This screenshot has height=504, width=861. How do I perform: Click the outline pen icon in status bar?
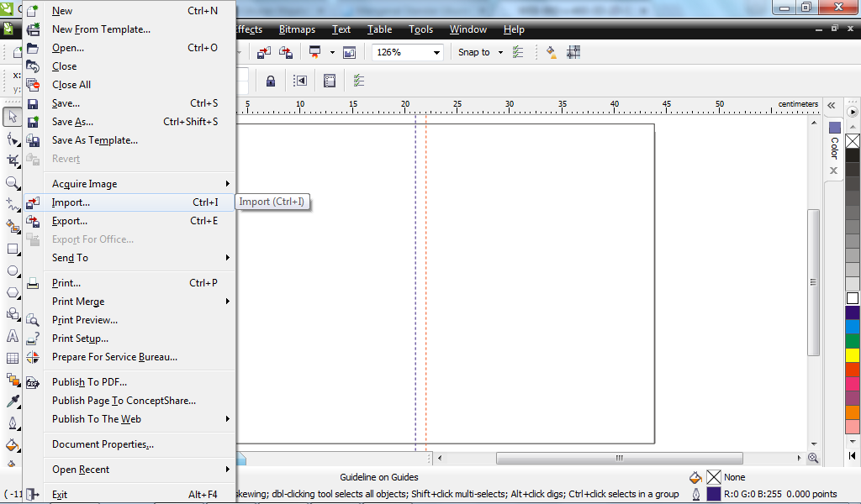pyautogui.click(x=695, y=494)
